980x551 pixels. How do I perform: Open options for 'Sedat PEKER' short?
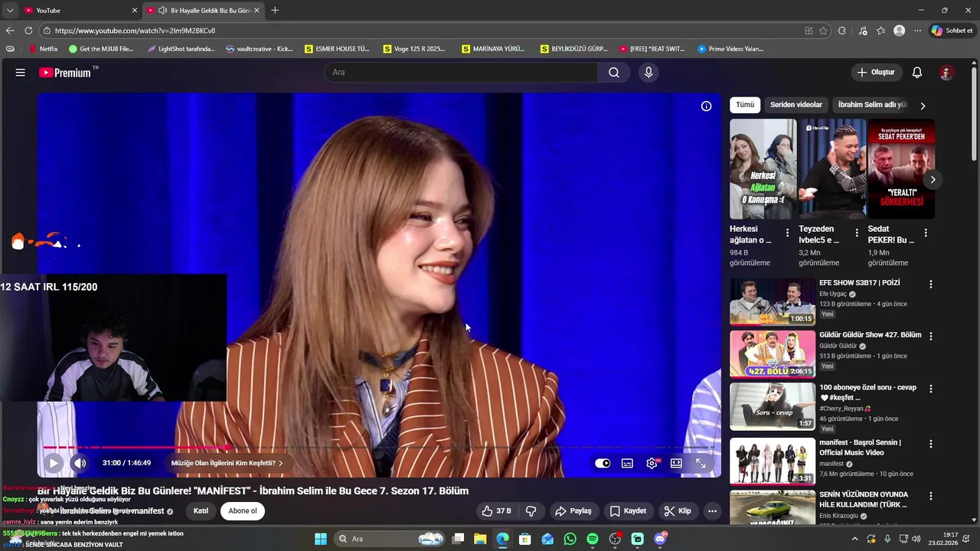point(925,233)
